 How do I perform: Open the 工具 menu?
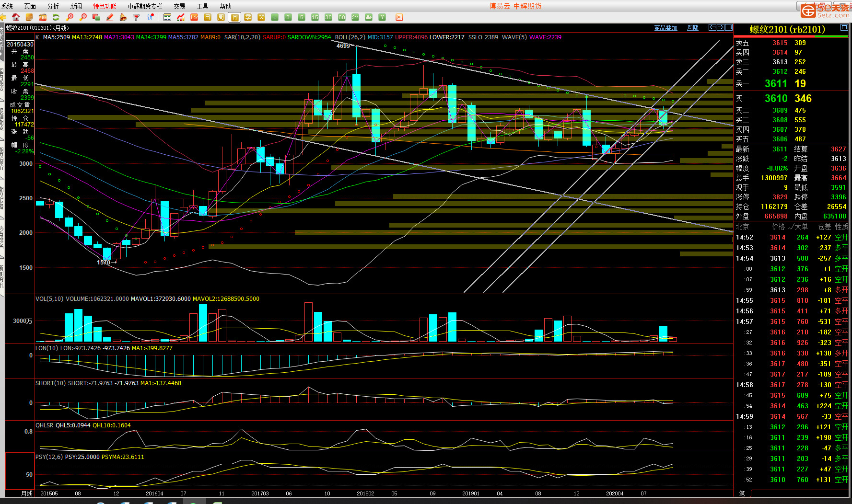pos(203,6)
